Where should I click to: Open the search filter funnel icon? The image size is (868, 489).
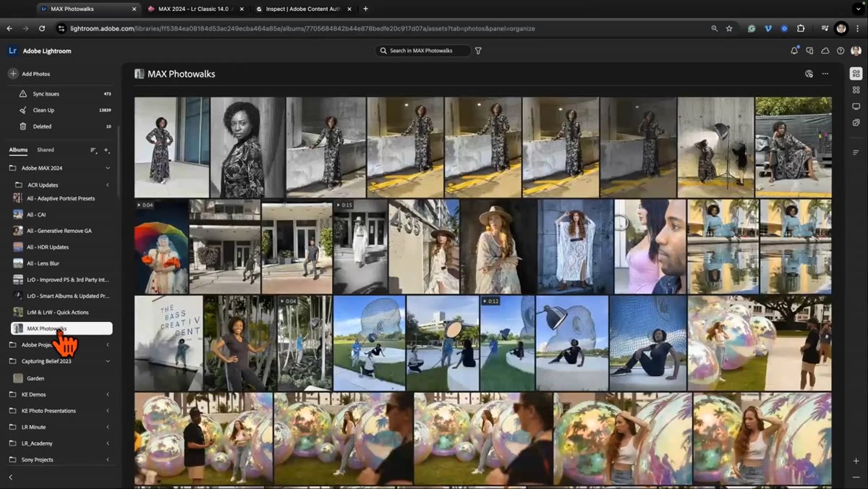(x=478, y=51)
